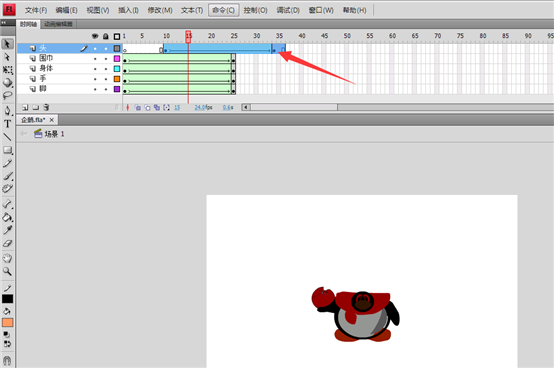
Task: Toggle visibility dot of 围巾 layer
Action: pyautogui.click(x=95, y=59)
